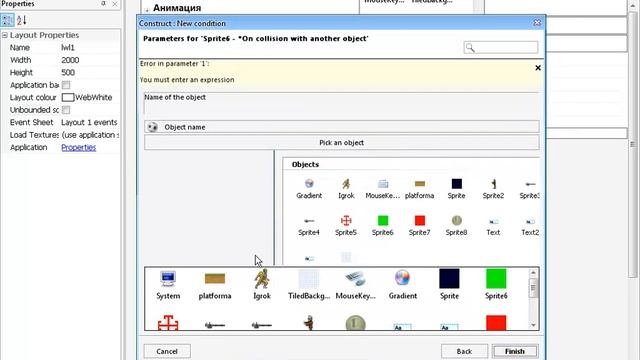The height and width of the screenshot is (360, 640).
Task: Click the Layout colour WebWhite swatch
Action: coord(68,97)
